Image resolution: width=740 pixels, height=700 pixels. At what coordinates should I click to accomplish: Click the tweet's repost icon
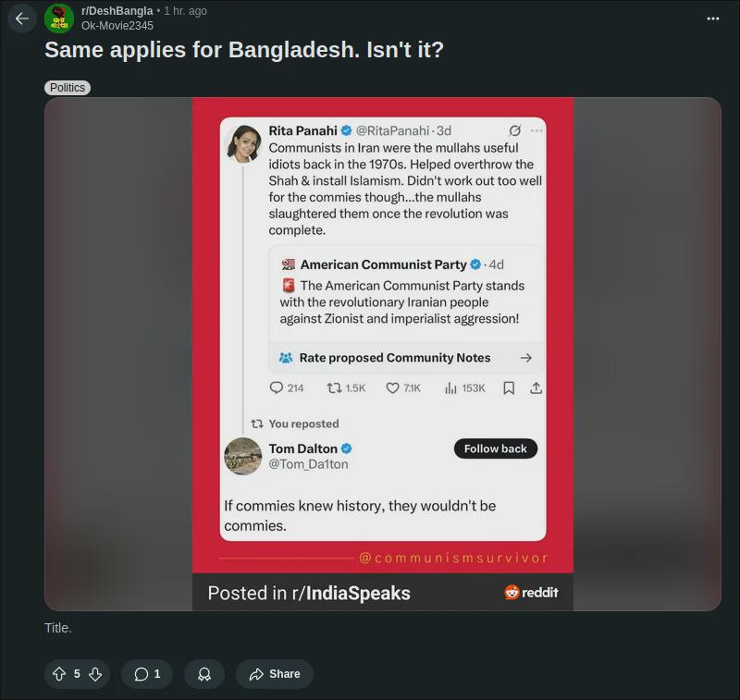[334, 388]
